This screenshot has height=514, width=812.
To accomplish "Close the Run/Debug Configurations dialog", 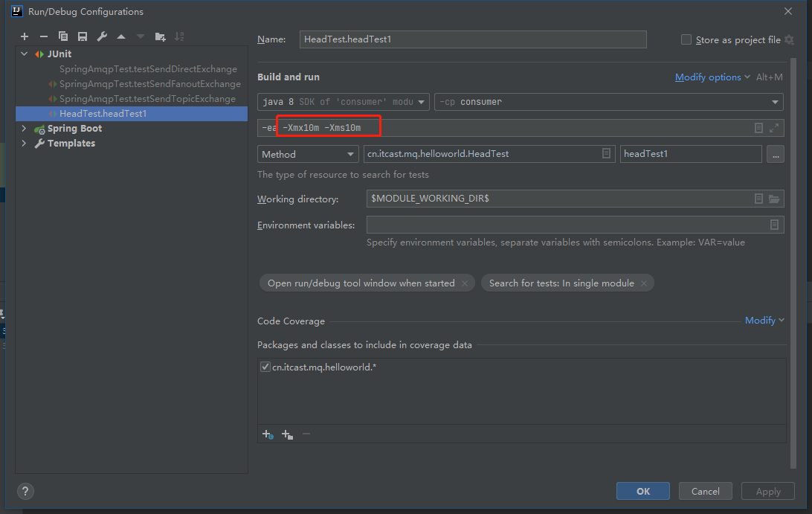I will tap(788, 11).
